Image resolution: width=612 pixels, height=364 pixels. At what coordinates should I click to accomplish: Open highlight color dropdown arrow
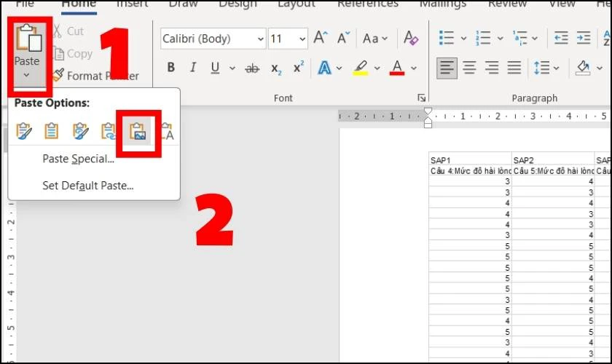pyautogui.click(x=377, y=68)
